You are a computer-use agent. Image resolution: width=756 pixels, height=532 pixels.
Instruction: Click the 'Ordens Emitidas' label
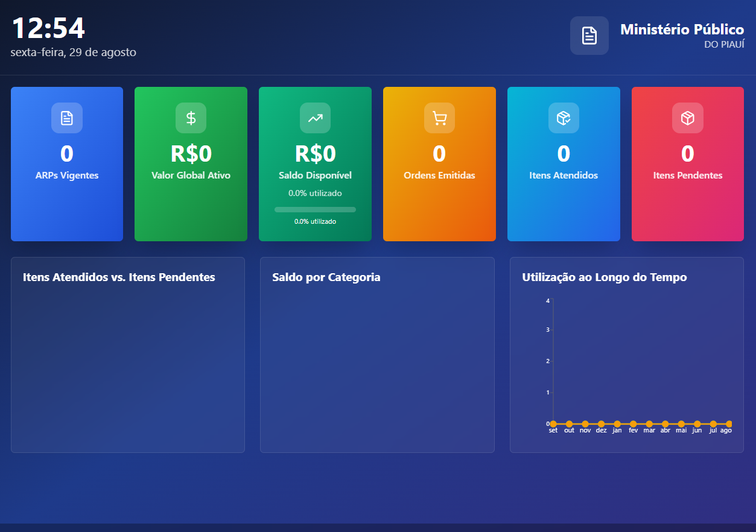pyautogui.click(x=439, y=176)
